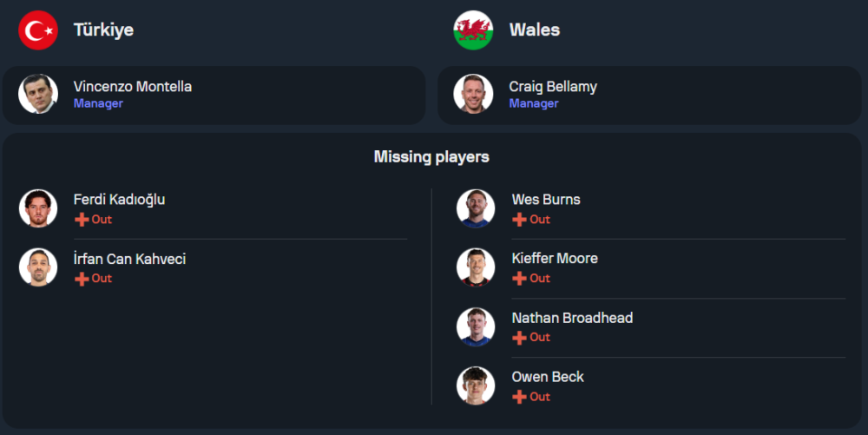Click the Nathan Broadhead player name
Viewport: 868px width, 435px height.
(x=572, y=318)
